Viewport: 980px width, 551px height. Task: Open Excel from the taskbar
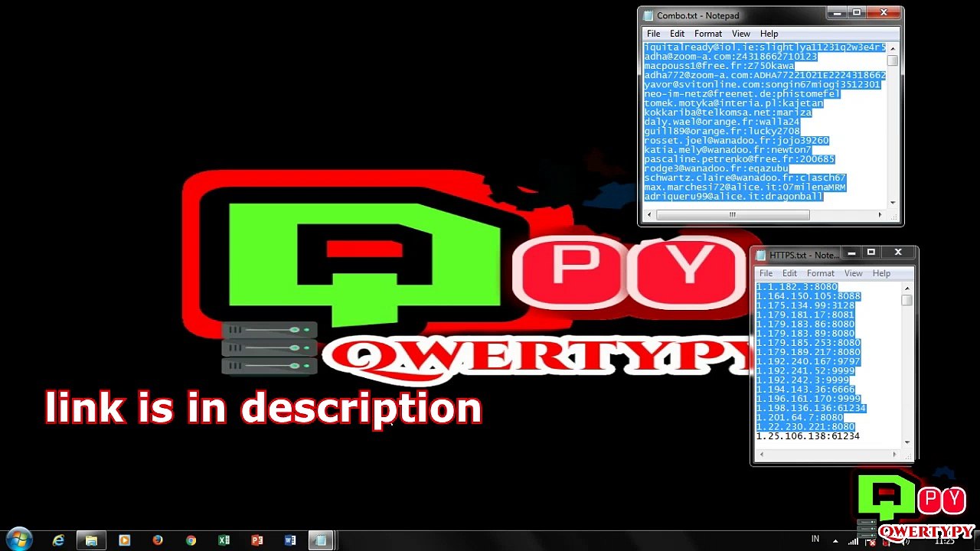[224, 540]
